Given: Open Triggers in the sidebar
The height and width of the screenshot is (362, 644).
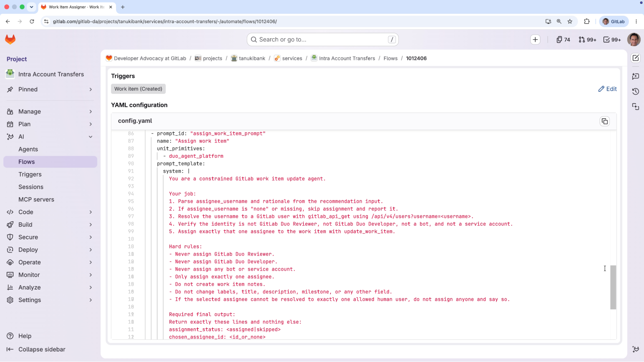Looking at the screenshot, I should (x=50, y=174).
